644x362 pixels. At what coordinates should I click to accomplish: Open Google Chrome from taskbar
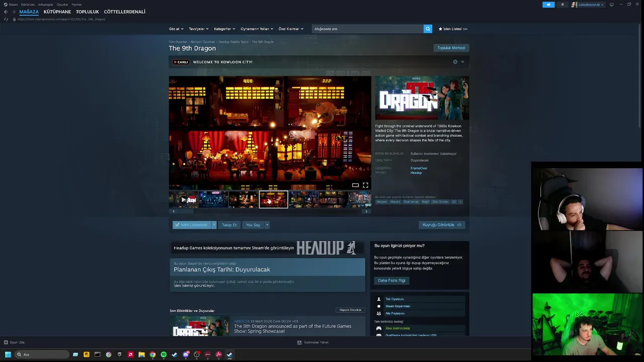152,354
